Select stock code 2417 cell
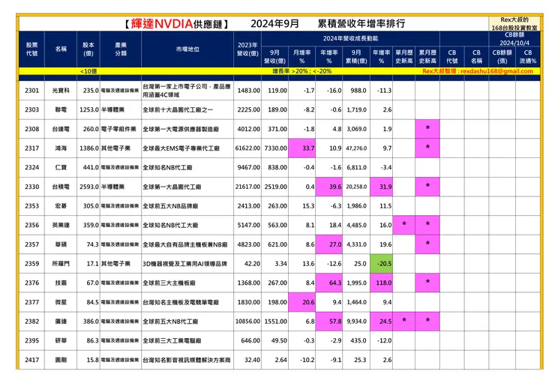The width and height of the screenshot is (555, 392). (31, 360)
